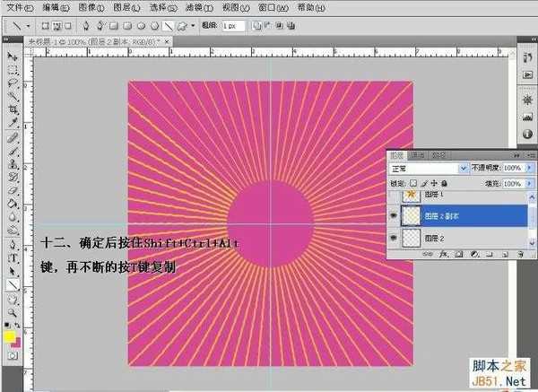Image resolution: width=538 pixels, height=392 pixels.
Task: Toggle Lock transparent pixels
Action: pos(413,183)
